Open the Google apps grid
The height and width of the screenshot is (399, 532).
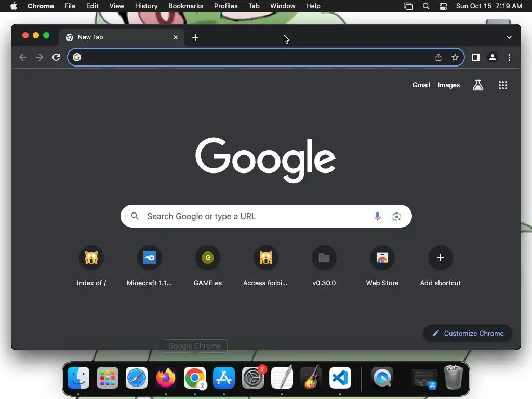click(503, 85)
